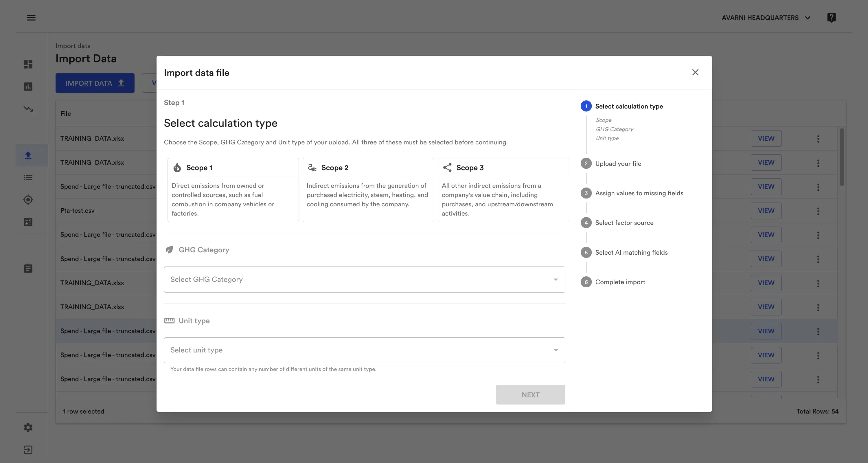The image size is (868, 463).
Task: Go to step 1 Select calculation type
Action: pos(622,106)
